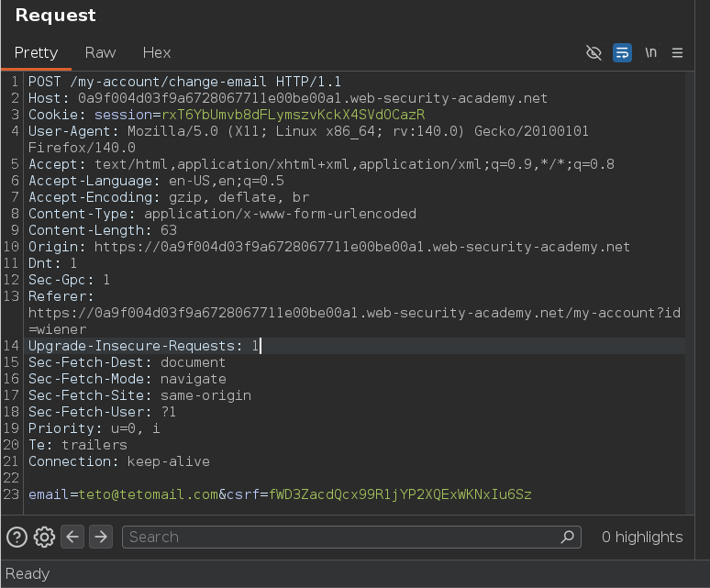Switch to the Hex tab

[x=157, y=52]
